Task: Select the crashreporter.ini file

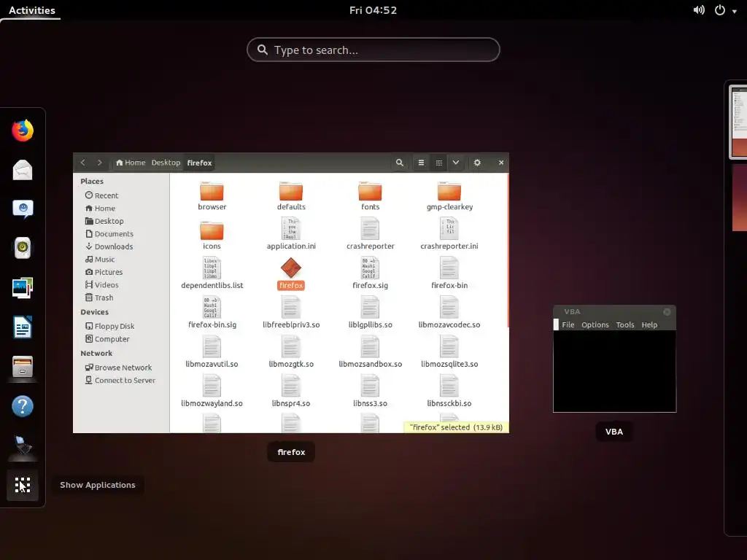Action: click(449, 234)
